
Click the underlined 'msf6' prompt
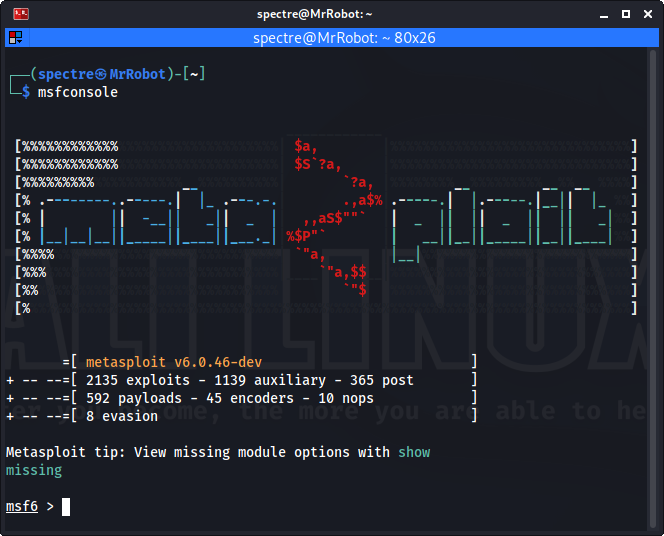(22, 506)
